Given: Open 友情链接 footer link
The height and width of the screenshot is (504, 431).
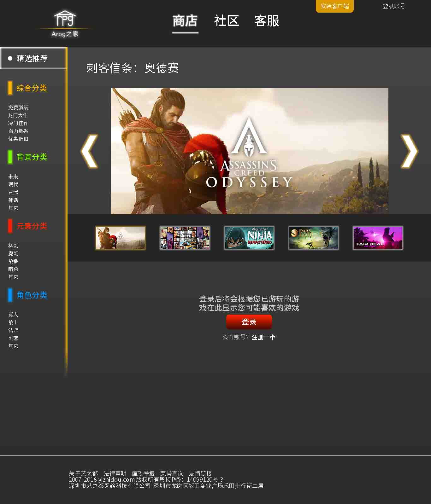Looking at the screenshot, I should (200, 473).
